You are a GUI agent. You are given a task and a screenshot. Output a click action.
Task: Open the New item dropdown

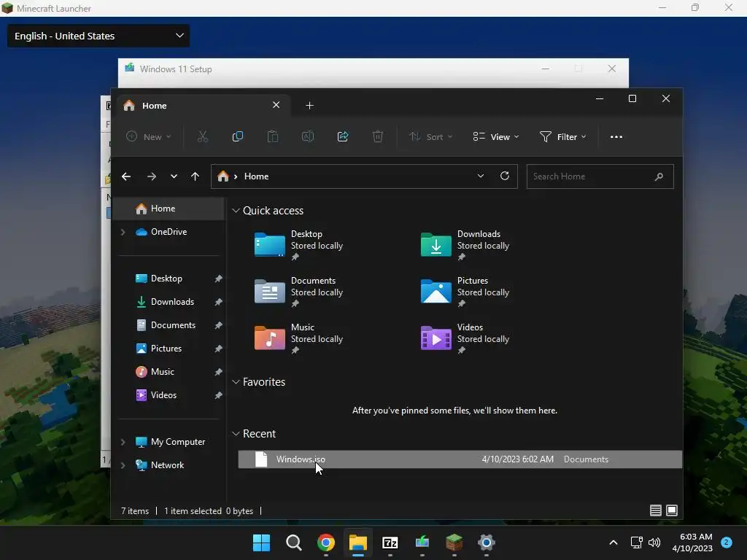pyautogui.click(x=148, y=136)
